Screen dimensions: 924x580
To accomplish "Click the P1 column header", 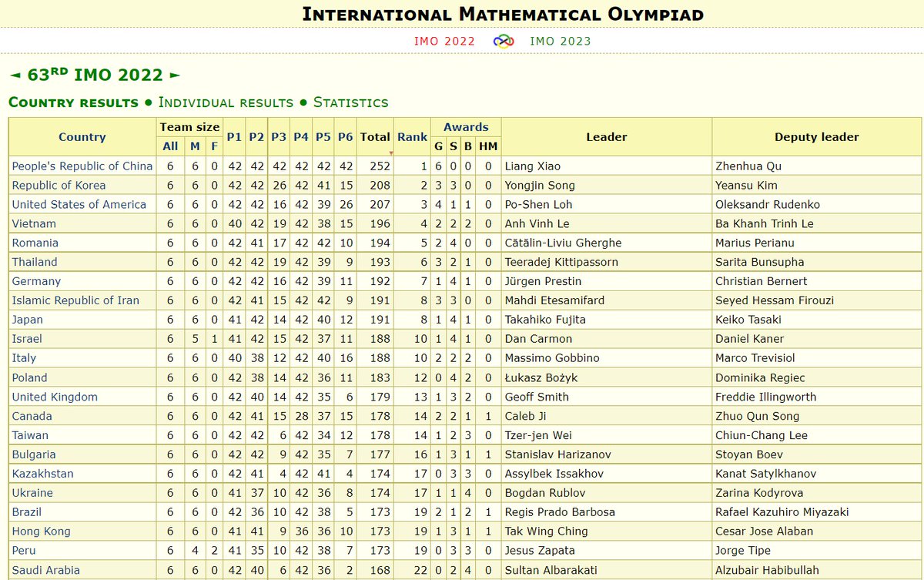I will pos(233,136).
